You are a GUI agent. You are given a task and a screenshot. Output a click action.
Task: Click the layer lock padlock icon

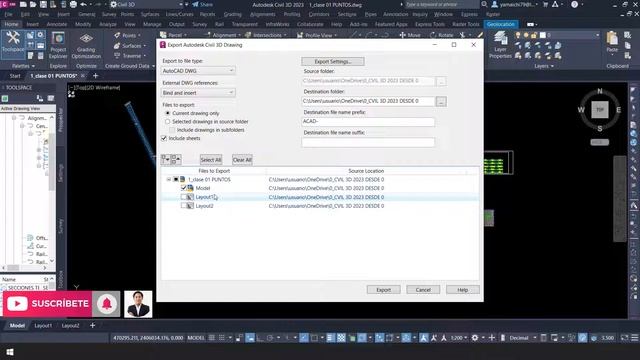click(533, 35)
